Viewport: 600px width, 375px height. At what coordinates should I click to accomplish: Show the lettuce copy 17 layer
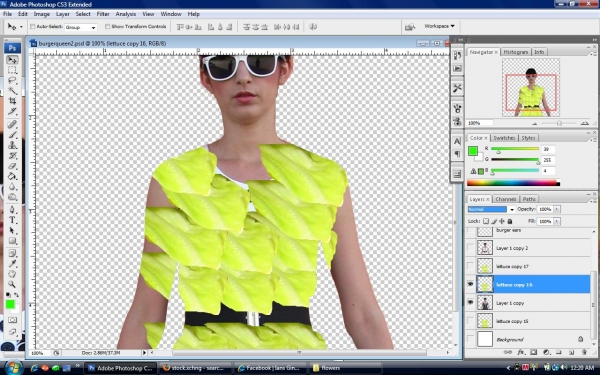pos(470,266)
